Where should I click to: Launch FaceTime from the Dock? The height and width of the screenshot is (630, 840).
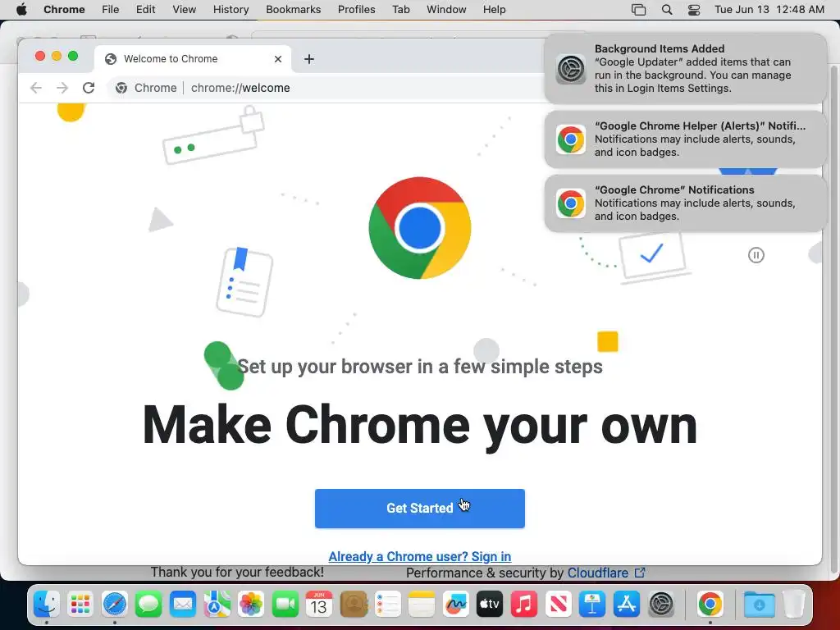coord(285,605)
